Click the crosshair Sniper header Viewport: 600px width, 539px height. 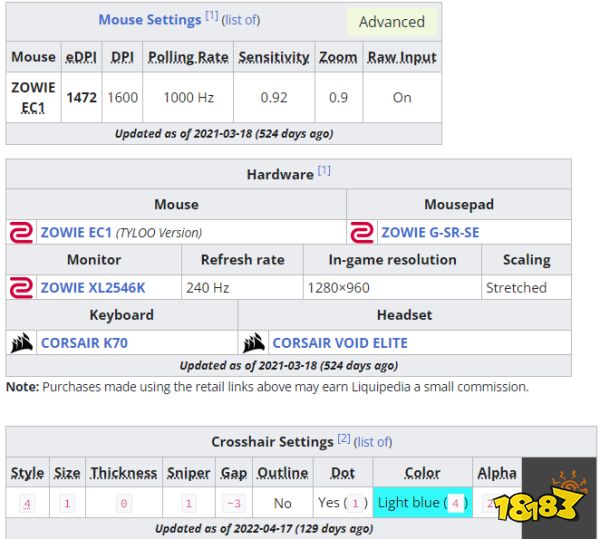(188, 473)
